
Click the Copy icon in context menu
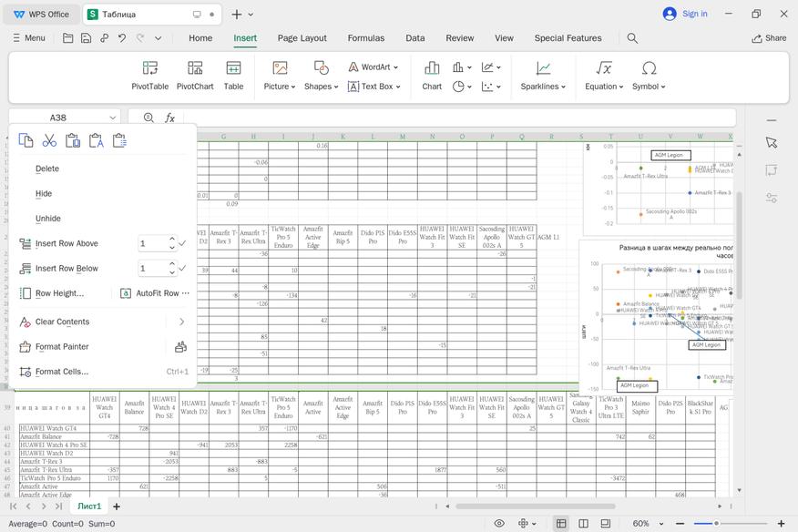point(26,140)
